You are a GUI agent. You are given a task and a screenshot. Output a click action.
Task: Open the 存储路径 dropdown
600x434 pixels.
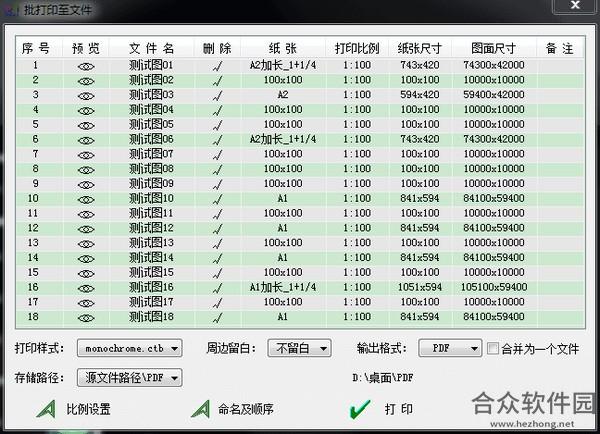(129, 378)
